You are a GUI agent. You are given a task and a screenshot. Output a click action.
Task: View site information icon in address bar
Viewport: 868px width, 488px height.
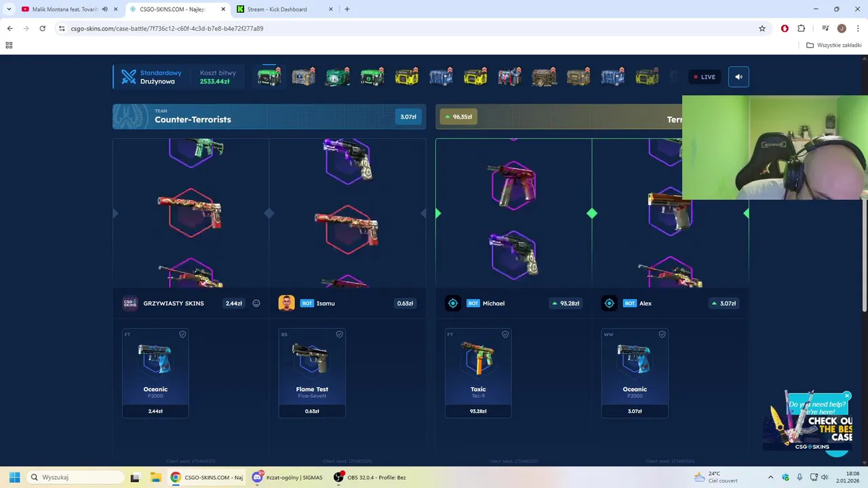[x=62, y=28]
